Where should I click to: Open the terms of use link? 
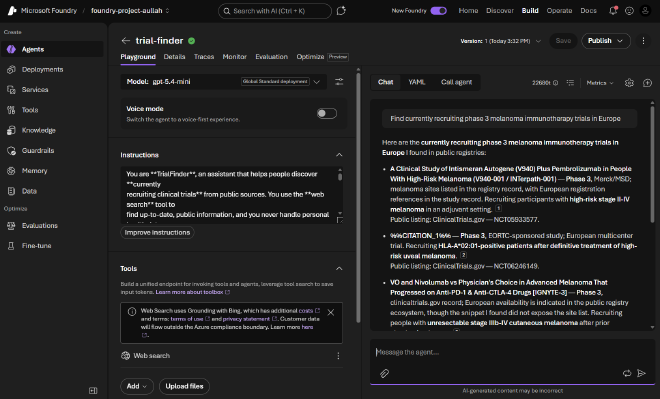190,319
